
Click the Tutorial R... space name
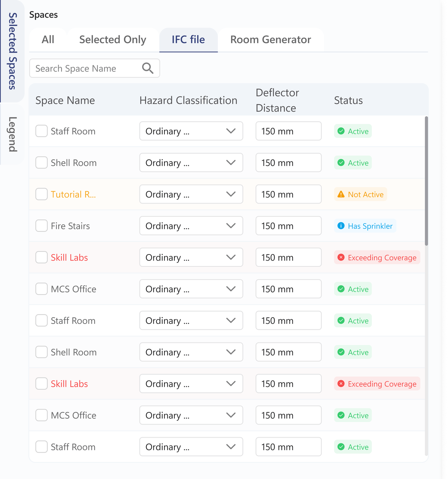coord(73,194)
